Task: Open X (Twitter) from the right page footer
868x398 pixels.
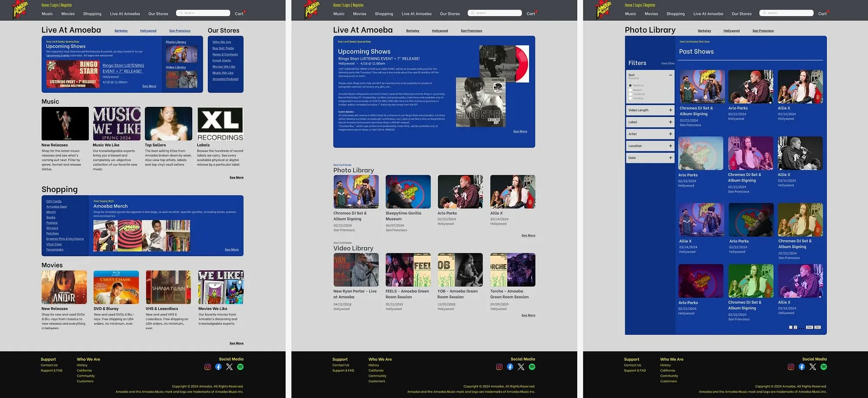Action: tap(812, 367)
